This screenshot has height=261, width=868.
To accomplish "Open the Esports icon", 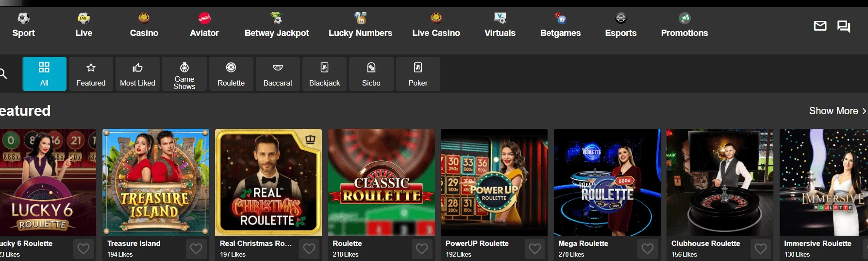I will tap(621, 18).
